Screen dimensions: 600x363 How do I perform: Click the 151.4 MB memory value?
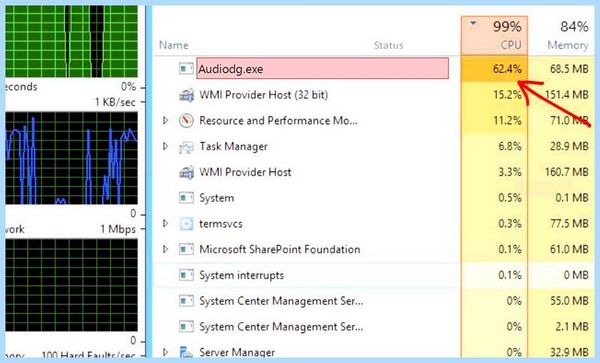coord(567,95)
